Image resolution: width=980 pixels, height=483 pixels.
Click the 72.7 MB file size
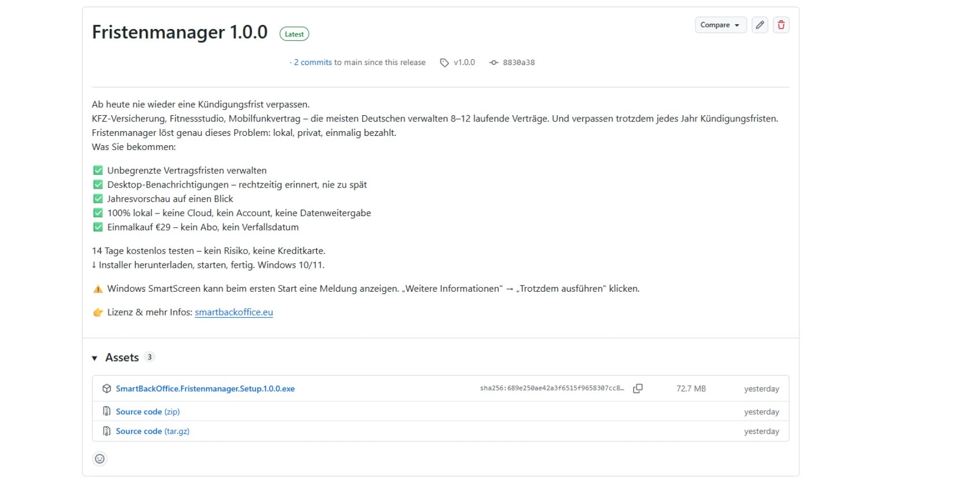pos(691,389)
